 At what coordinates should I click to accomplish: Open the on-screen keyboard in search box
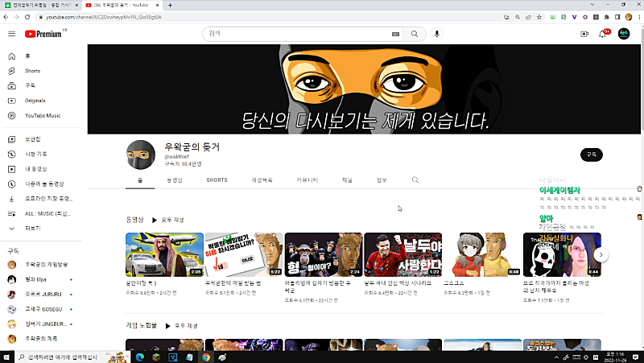coord(395,34)
